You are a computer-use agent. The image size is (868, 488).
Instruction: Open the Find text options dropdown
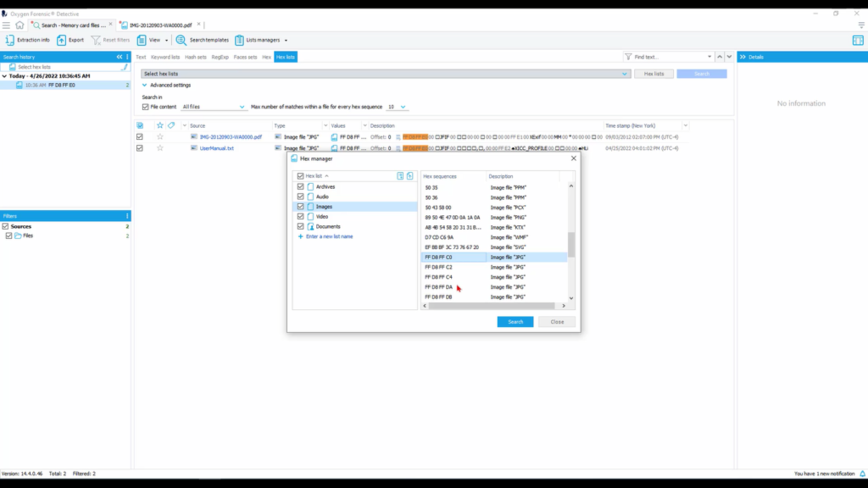[709, 57]
